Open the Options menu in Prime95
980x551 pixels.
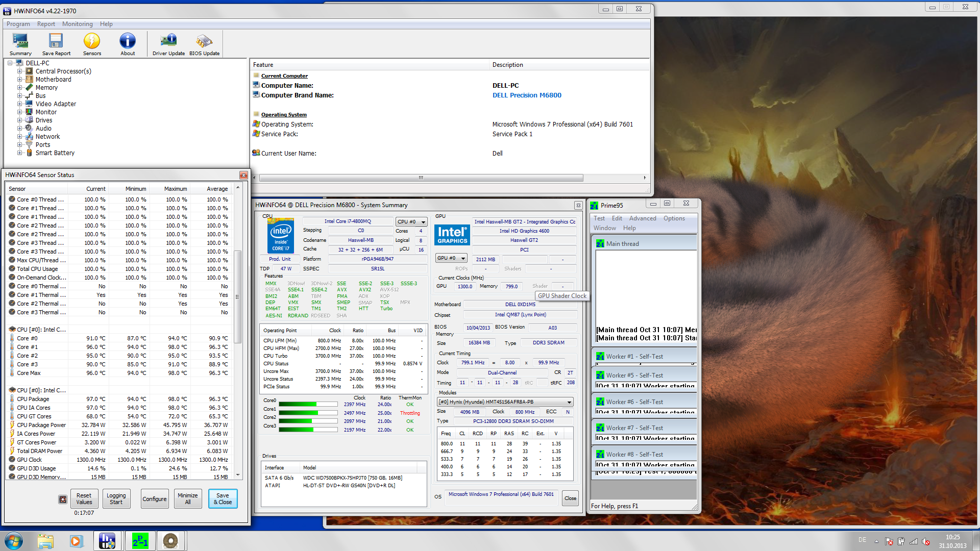tap(674, 218)
